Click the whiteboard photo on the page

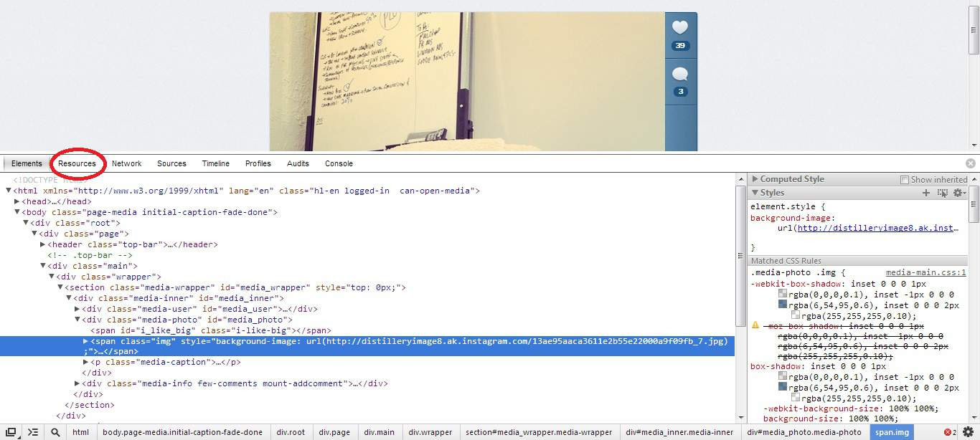467,81
